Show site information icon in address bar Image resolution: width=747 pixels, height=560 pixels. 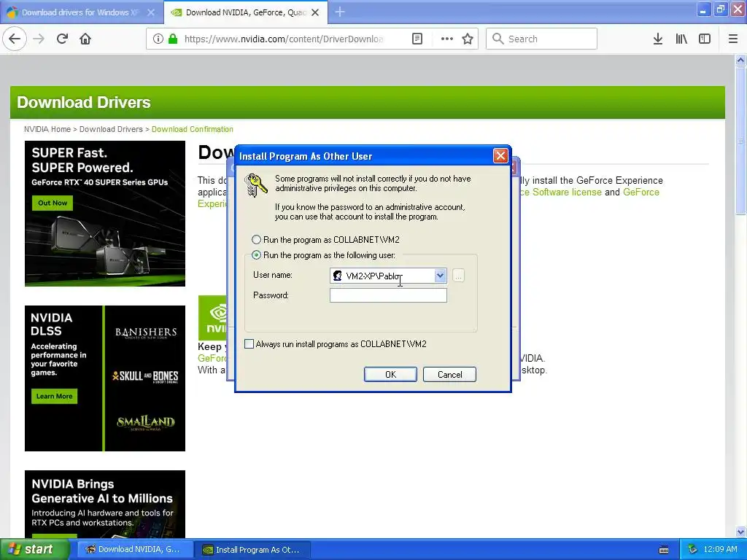pyautogui.click(x=158, y=39)
